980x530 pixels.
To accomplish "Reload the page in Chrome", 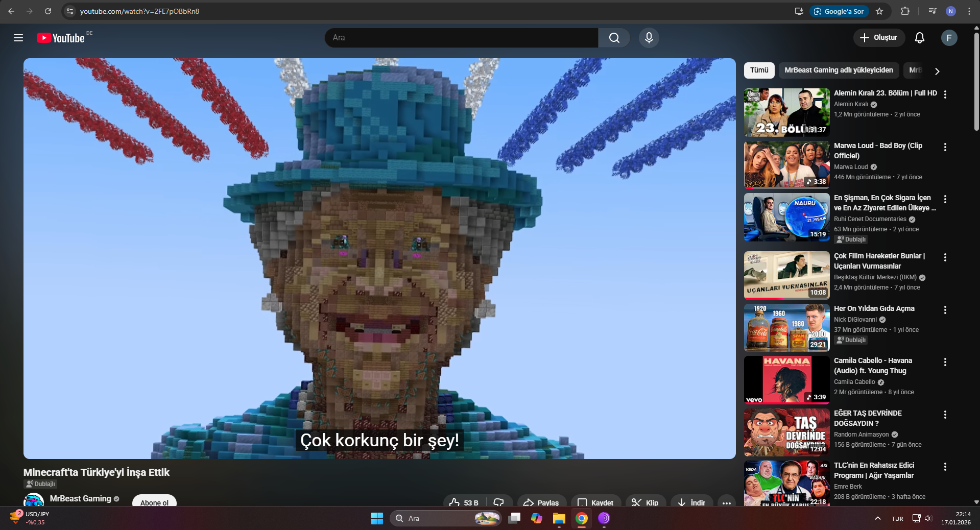I will coord(47,11).
